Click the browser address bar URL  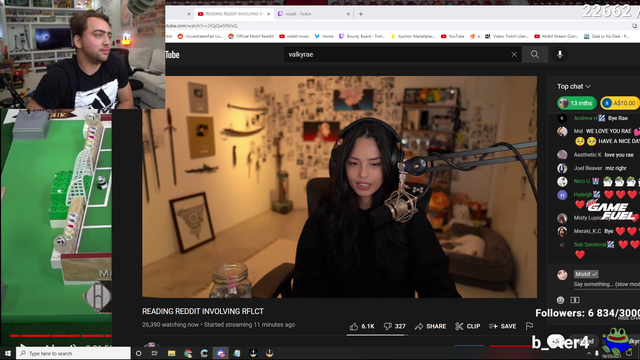(202, 26)
